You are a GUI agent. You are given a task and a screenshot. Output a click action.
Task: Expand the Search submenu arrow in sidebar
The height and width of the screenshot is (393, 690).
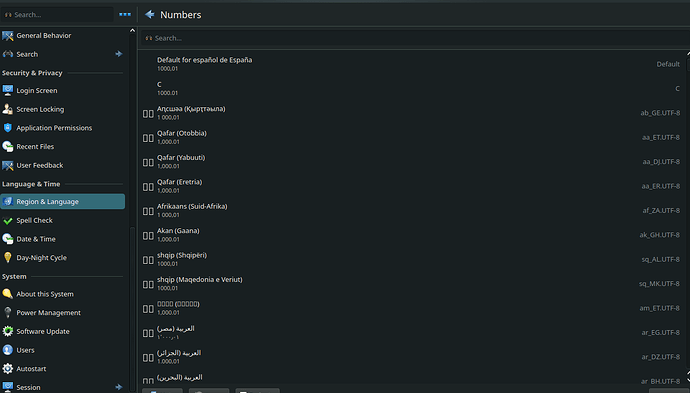tap(119, 54)
